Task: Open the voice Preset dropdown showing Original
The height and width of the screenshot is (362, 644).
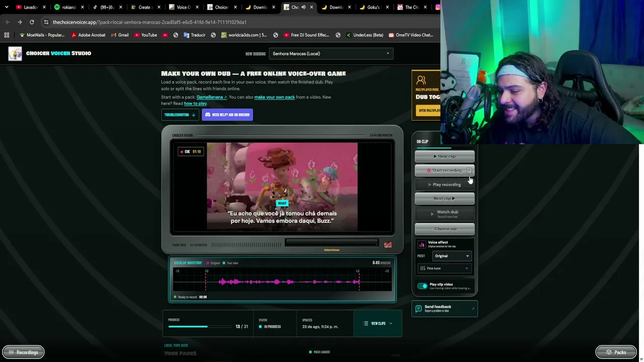Action: [x=452, y=256]
